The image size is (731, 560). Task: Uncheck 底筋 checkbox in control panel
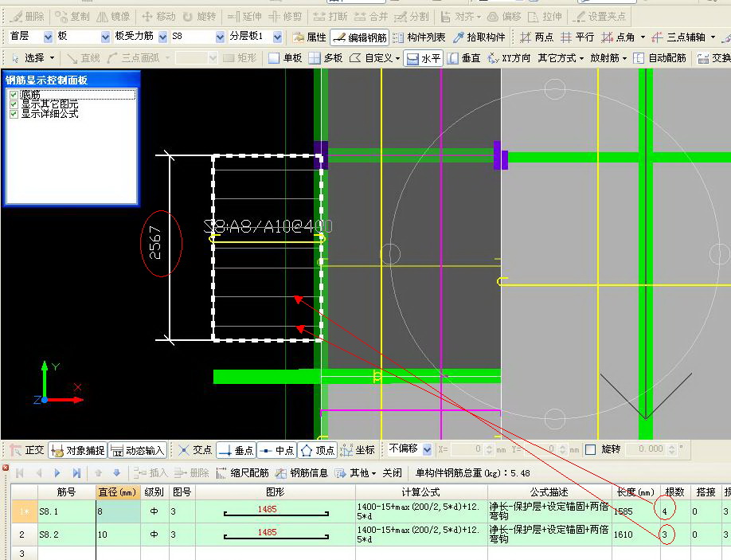click(14, 95)
